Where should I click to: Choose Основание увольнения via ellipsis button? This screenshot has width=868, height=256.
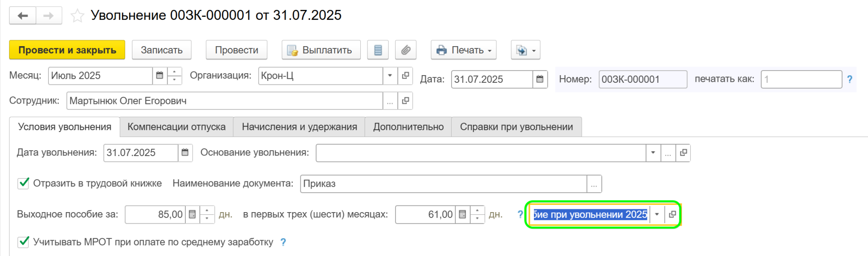tap(668, 153)
